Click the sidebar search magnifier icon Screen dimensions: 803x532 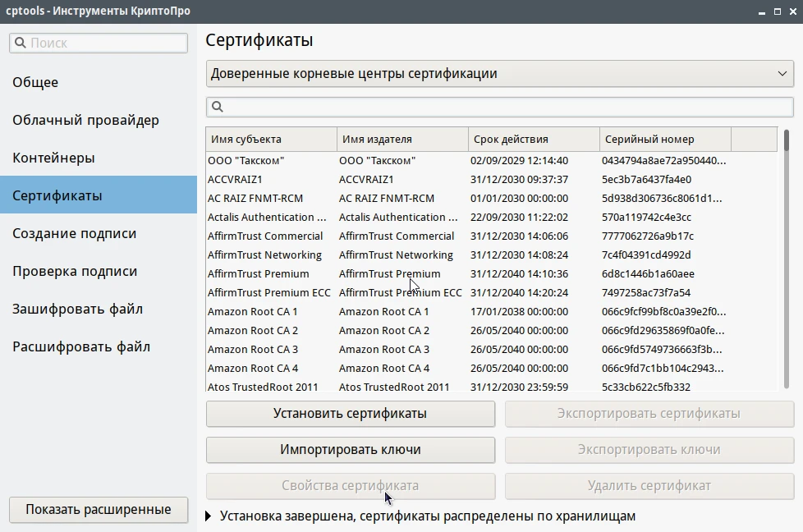tap(20, 43)
